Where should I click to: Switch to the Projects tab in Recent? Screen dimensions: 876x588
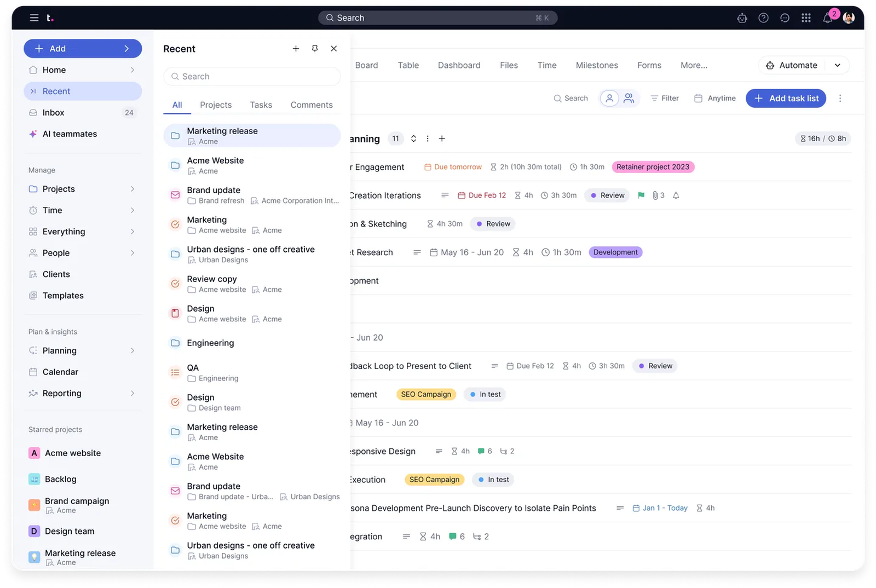(x=216, y=105)
